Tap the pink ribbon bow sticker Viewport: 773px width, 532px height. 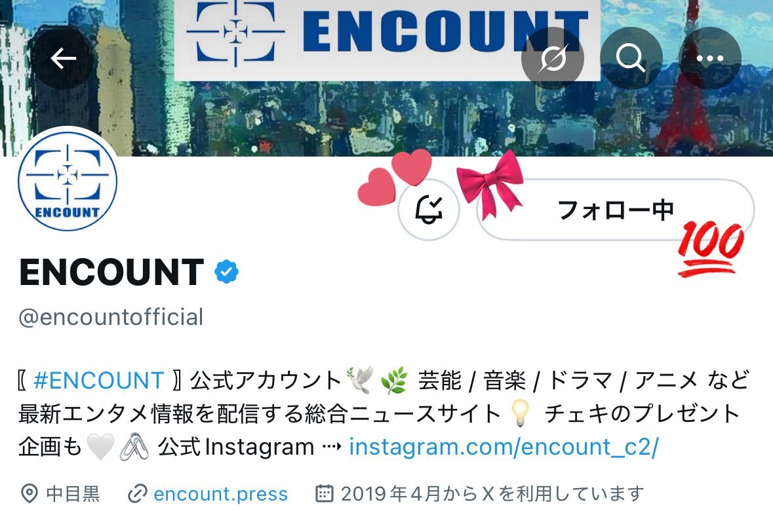(490, 184)
